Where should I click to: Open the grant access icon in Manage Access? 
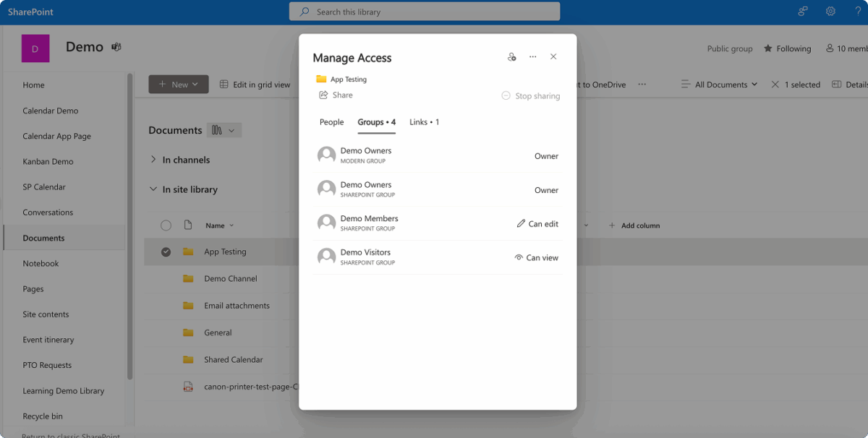click(512, 56)
